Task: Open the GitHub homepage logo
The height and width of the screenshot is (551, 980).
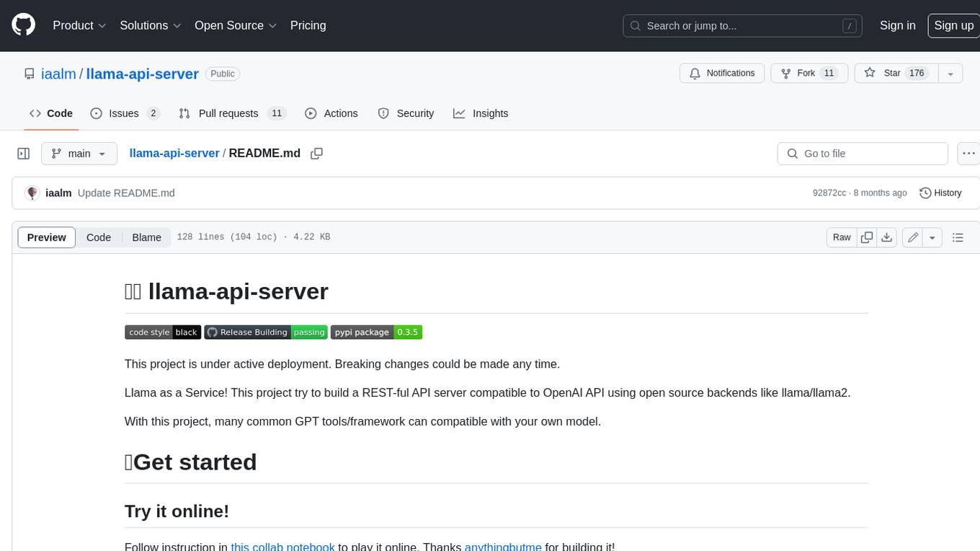Action: click(23, 25)
